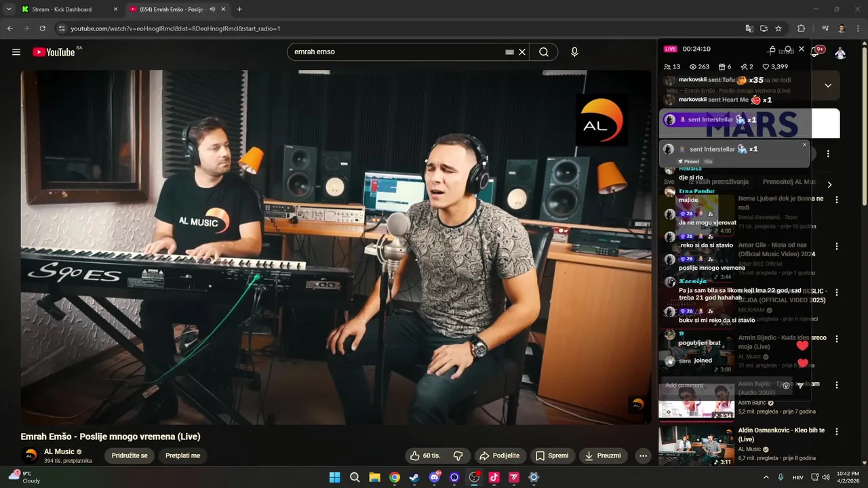Reload the page
868x488 pixels.
pos(42,28)
